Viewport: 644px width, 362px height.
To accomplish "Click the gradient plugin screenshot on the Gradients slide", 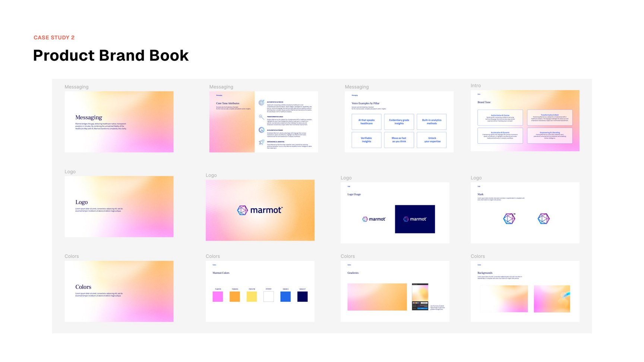I will [420, 297].
